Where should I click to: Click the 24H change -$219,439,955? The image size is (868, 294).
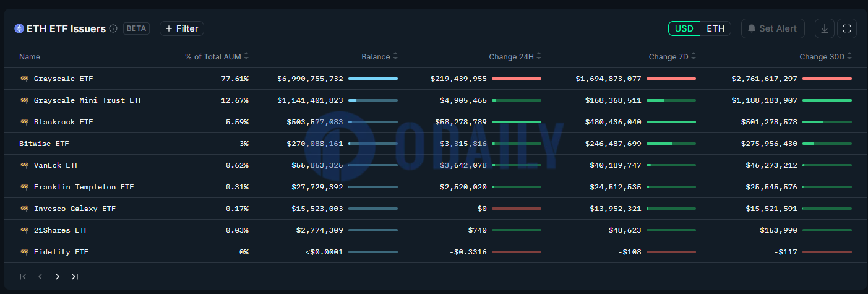pos(457,79)
